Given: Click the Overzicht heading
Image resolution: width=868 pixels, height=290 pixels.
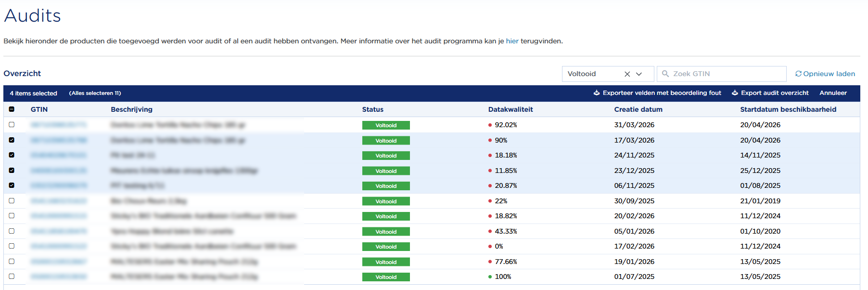Looking at the screenshot, I should 22,74.
